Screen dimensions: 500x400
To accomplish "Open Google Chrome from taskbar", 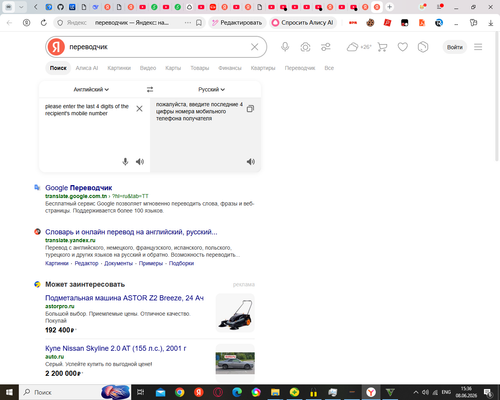I will [x=180, y=392].
